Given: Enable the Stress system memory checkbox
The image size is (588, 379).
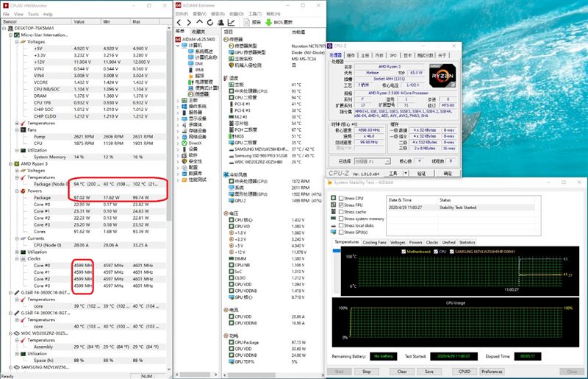Looking at the screenshot, I should 341,219.
